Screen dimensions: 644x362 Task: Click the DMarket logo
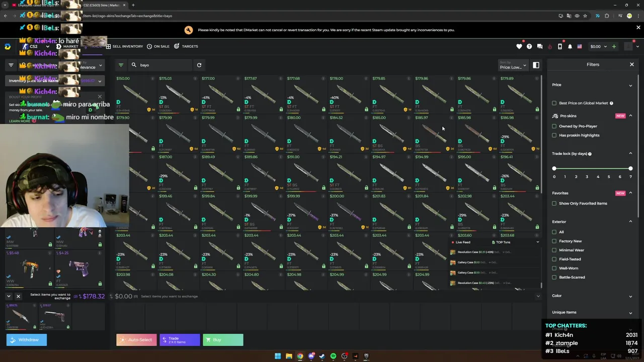click(8, 46)
